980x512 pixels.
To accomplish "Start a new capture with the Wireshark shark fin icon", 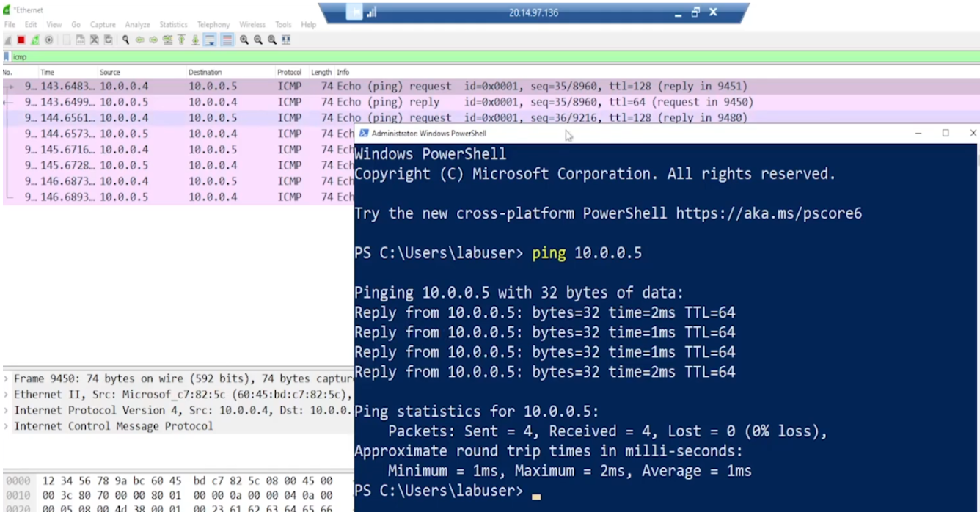I will [7, 40].
